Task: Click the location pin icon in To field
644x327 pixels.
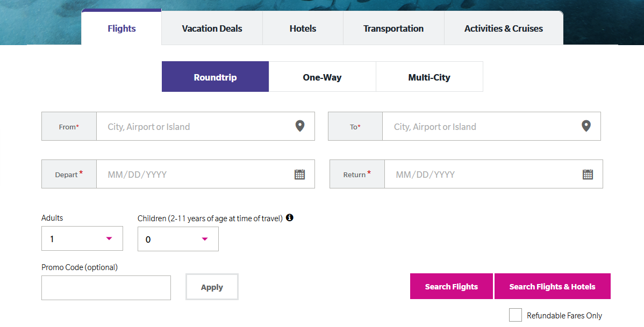Action: click(x=586, y=126)
